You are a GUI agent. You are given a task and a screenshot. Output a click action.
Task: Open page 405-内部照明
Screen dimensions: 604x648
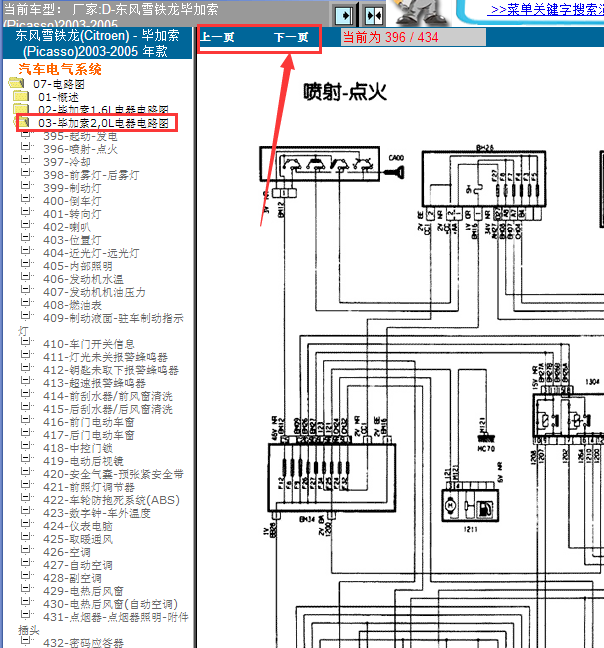tap(78, 266)
